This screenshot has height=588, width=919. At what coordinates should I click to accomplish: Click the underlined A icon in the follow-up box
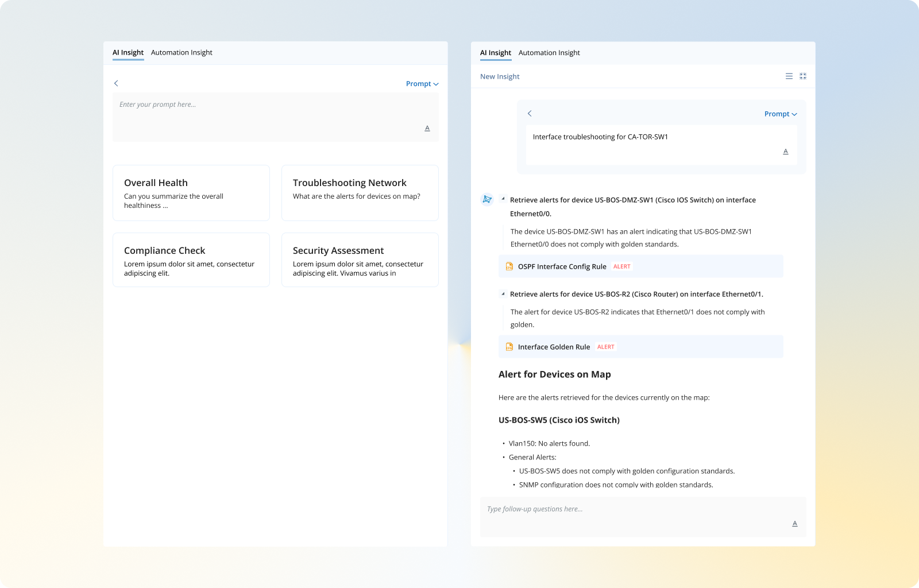[795, 524]
